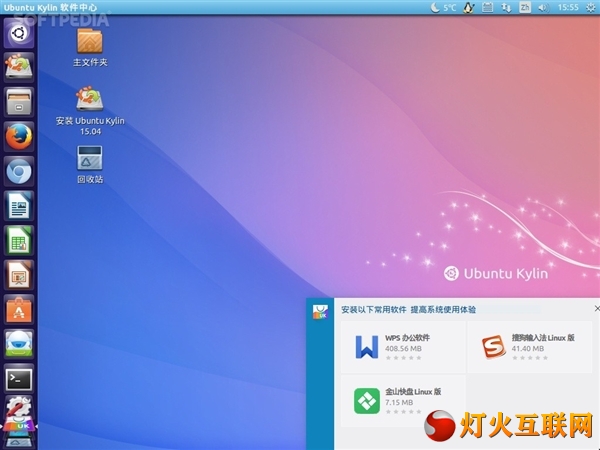Open LibreOffice Calc in the dock
600x450 pixels.
pos(19,240)
